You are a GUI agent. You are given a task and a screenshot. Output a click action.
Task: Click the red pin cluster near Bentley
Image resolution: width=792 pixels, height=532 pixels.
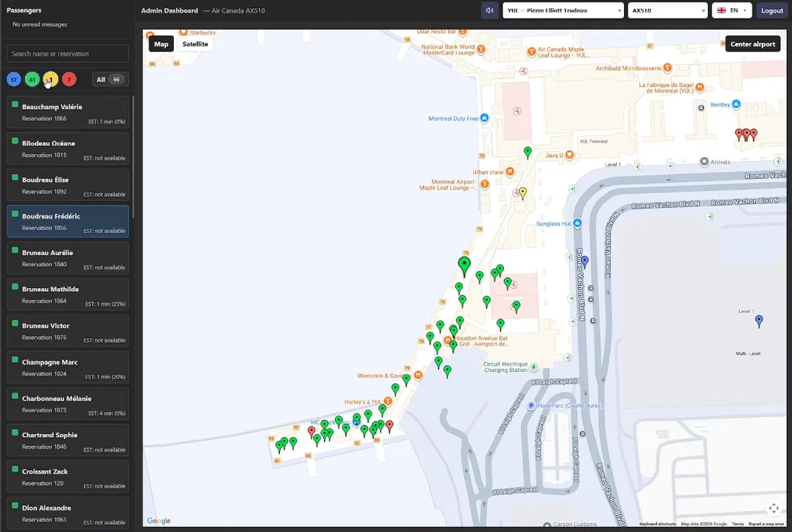click(x=746, y=134)
